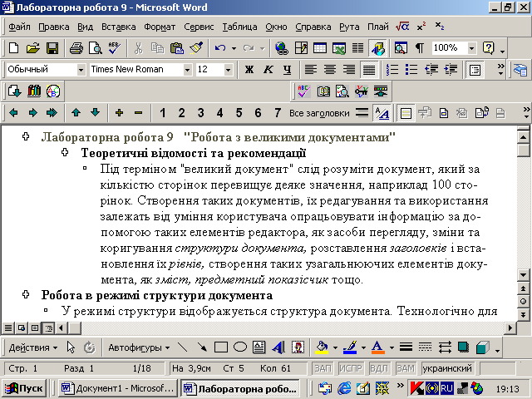The image size is (532, 399).
Task: Show outline heading level 3
Action: point(200,112)
